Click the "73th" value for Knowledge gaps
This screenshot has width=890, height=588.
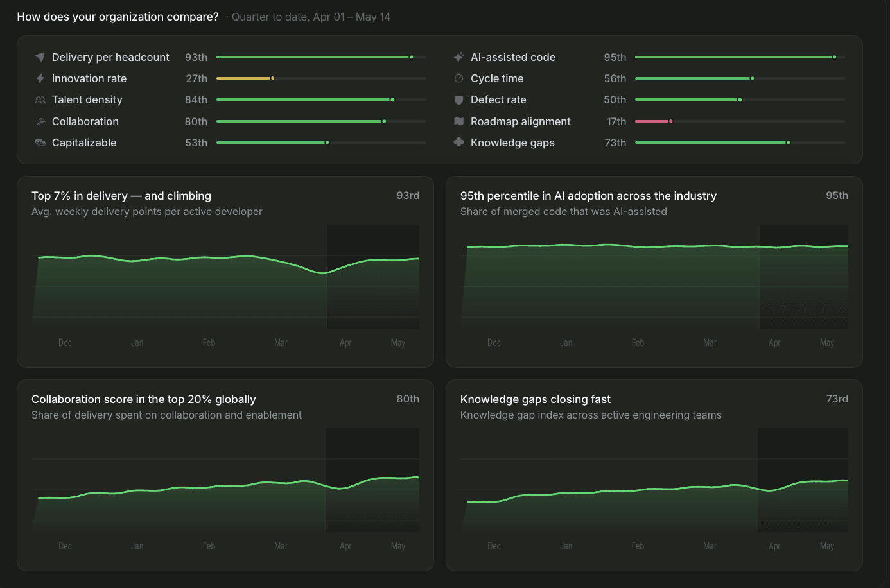[615, 143]
